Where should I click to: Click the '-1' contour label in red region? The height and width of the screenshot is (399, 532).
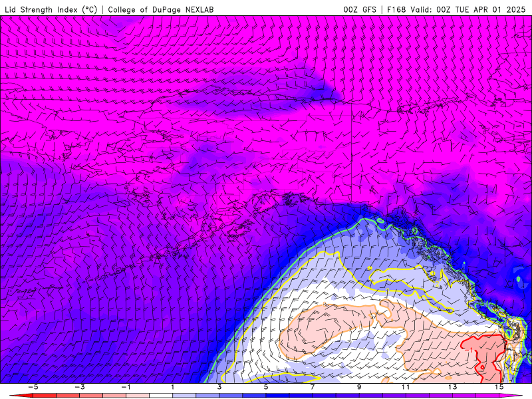469,350
